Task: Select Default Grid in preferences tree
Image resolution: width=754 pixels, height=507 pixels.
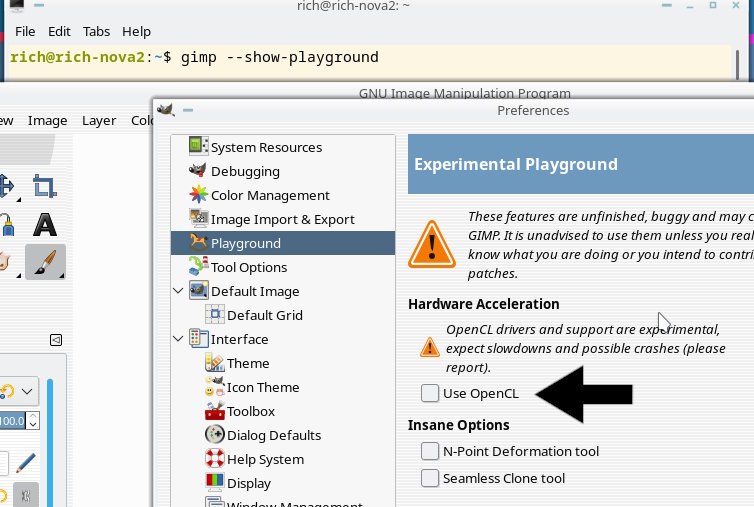Action: coord(264,315)
